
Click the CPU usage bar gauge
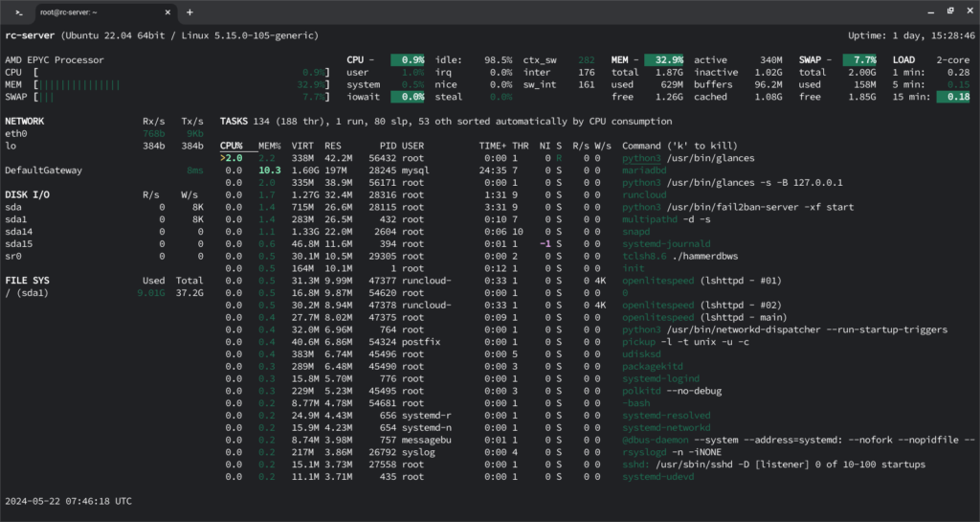point(182,73)
